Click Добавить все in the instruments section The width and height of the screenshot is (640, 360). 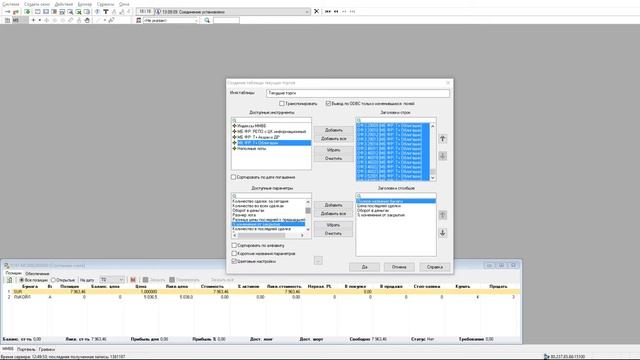click(x=333, y=139)
